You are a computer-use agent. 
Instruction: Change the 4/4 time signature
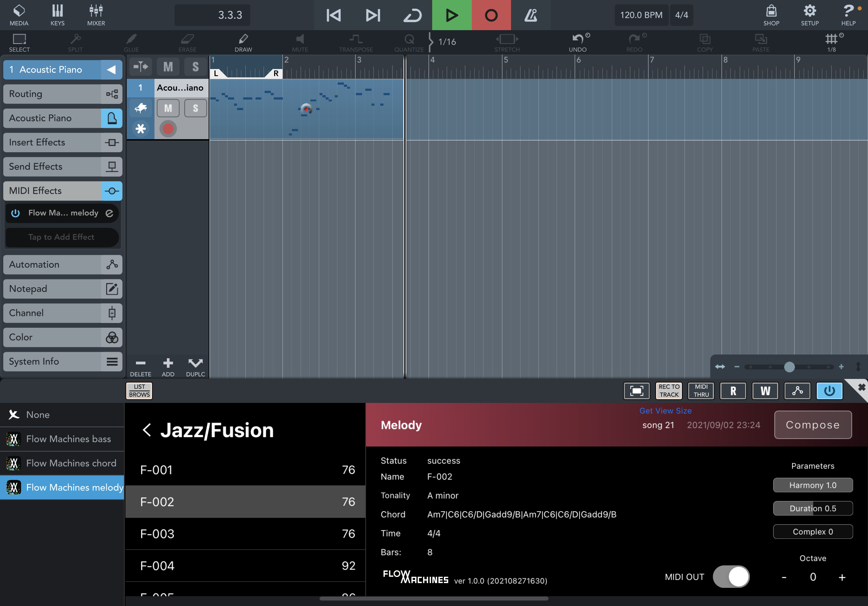tap(682, 15)
